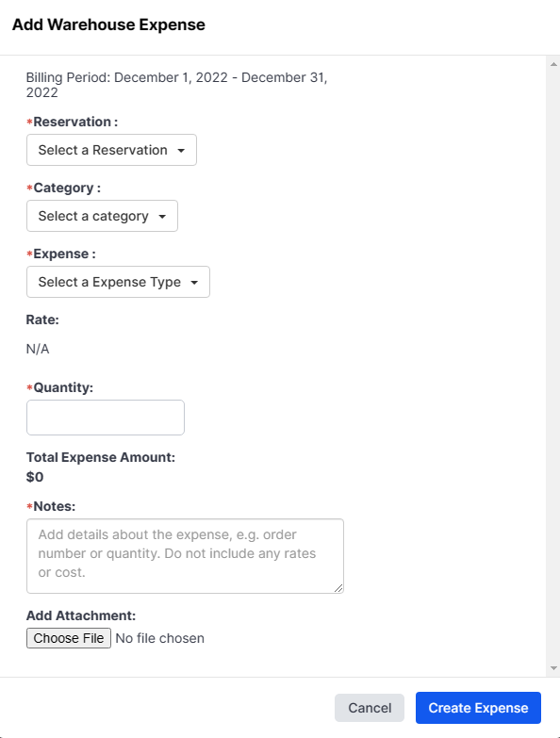The height and width of the screenshot is (738, 560).
Task: Click the caret arrow beside Select a category
Action: (162, 217)
